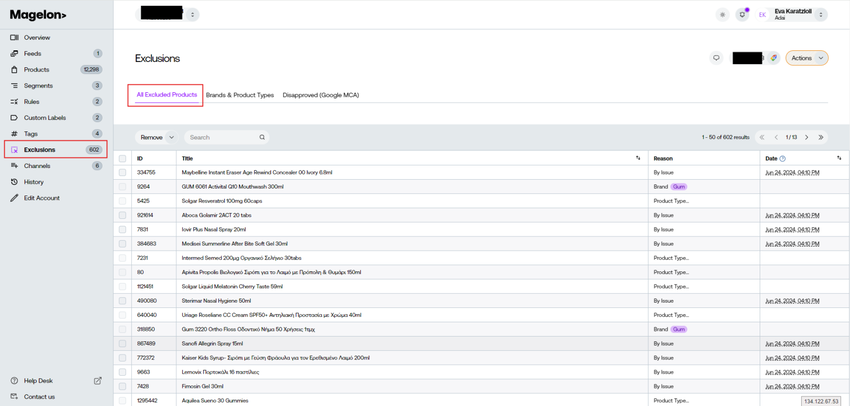Open the Channels section

pyautogui.click(x=37, y=166)
